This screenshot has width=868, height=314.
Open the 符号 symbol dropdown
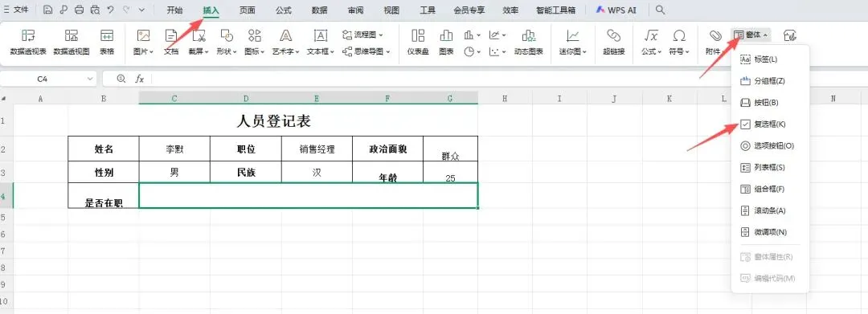pyautogui.click(x=679, y=43)
